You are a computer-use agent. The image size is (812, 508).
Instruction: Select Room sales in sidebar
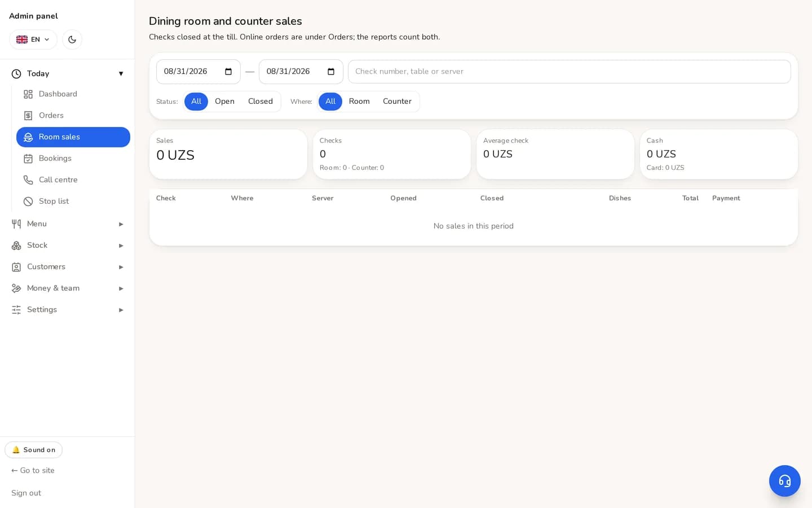click(73, 137)
